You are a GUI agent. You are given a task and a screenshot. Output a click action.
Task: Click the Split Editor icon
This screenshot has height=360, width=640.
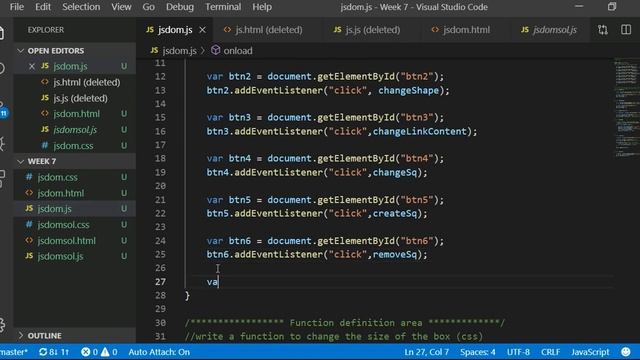click(x=626, y=30)
